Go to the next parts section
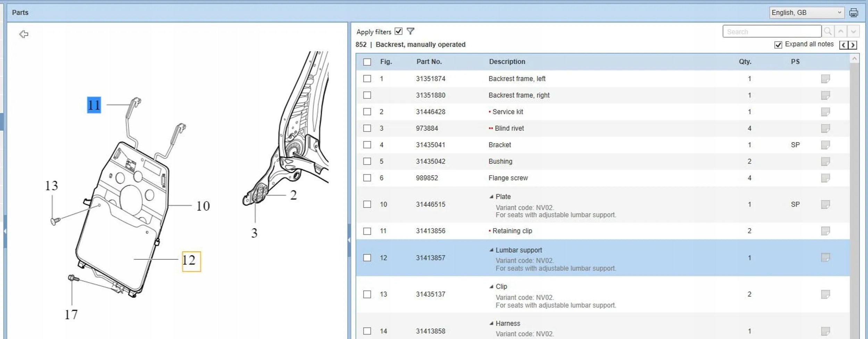The height and width of the screenshot is (339, 868). tap(852, 45)
